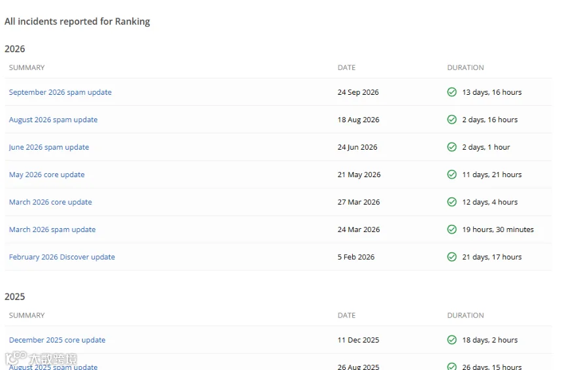Open March 2026 spam update link
Screen dimensions: 588x370
(52, 229)
